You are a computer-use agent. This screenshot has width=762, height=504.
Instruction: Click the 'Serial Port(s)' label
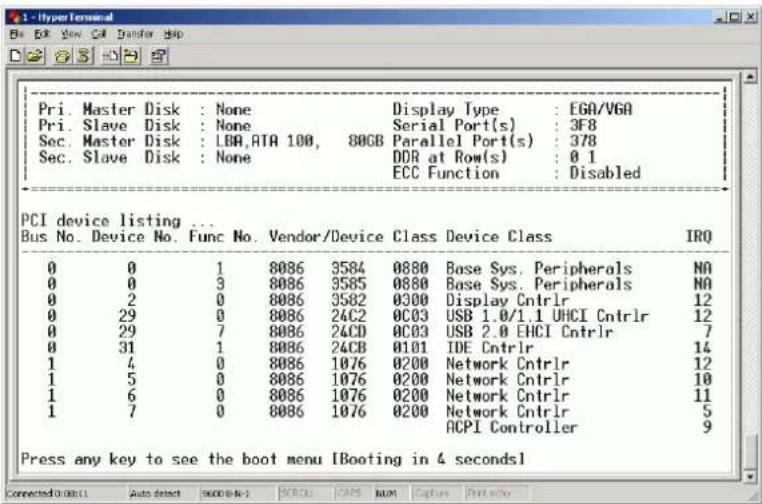pos(454,125)
